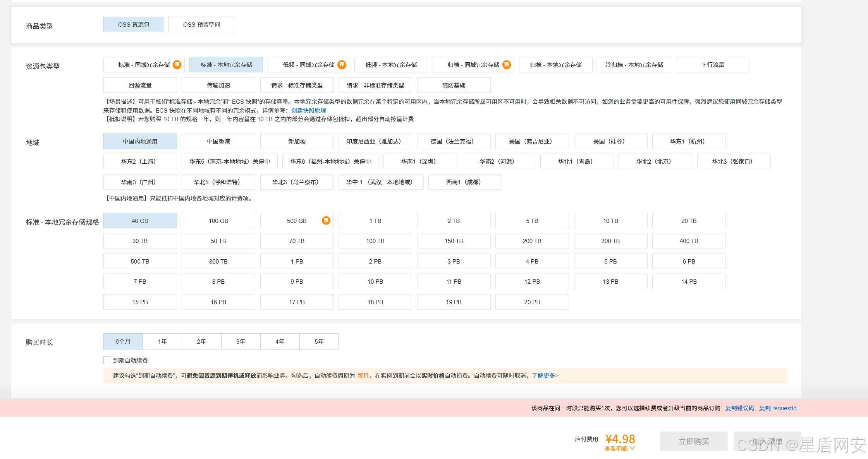Viewport: 868px width, 459px height.
Task: Choose the 3年 purchase duration
Action: click(241, 341)
